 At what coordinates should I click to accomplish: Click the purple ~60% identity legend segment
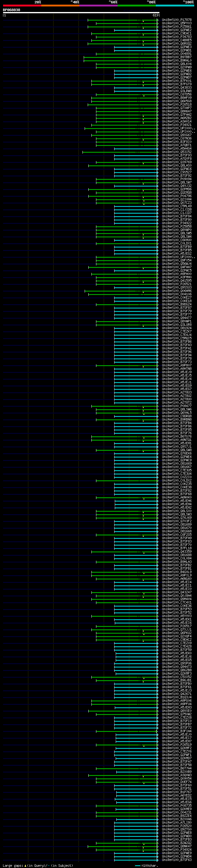[99, 6]
